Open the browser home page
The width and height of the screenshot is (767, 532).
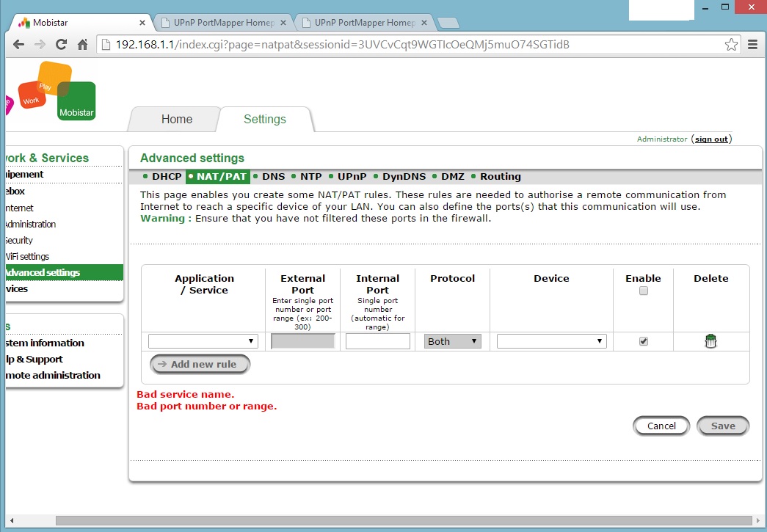tap(83, 45)
